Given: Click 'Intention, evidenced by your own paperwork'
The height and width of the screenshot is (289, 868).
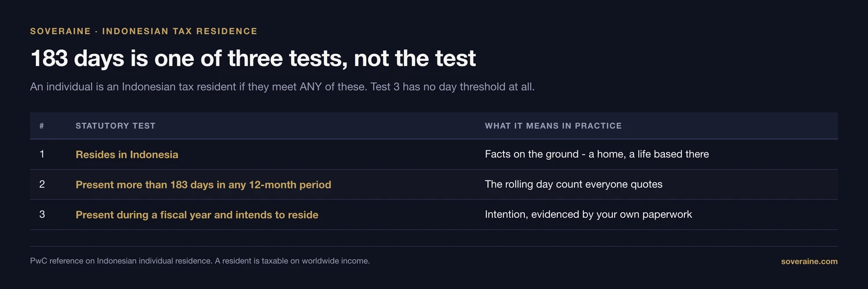Looking at the screenshot, I should click(x=589, y=214).
